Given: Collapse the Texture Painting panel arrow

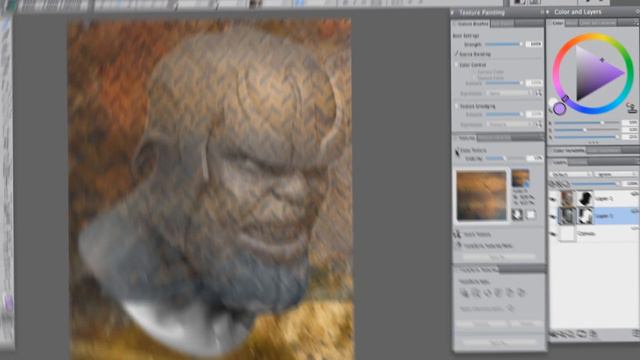Looking at the screenshot, I should (x=452, y=13).
